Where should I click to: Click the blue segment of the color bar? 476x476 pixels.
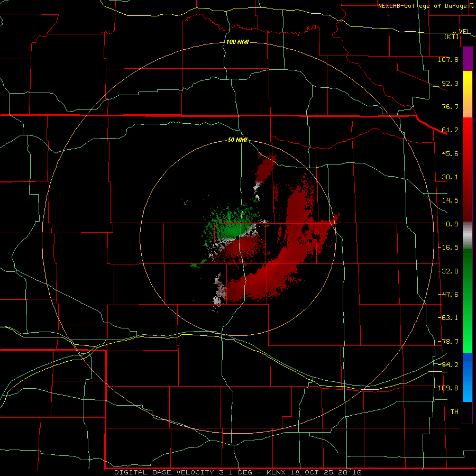tap(467, 377)
